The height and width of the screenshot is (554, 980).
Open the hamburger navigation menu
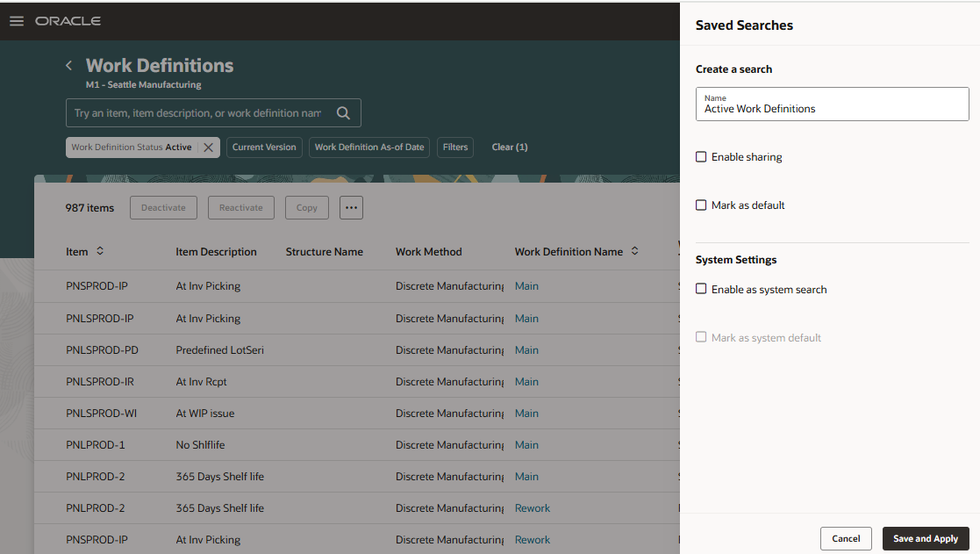click(17, 21)
